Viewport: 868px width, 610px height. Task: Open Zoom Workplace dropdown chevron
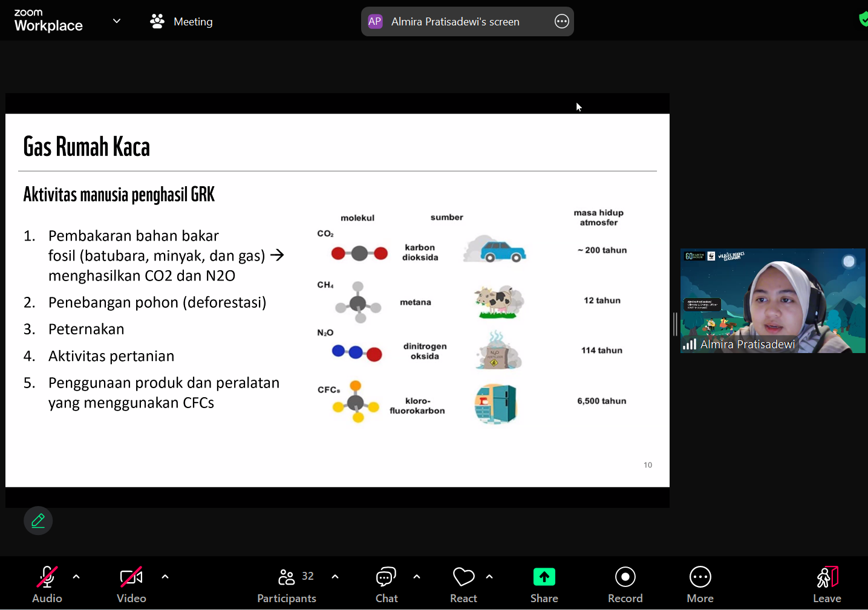(117, 21)
